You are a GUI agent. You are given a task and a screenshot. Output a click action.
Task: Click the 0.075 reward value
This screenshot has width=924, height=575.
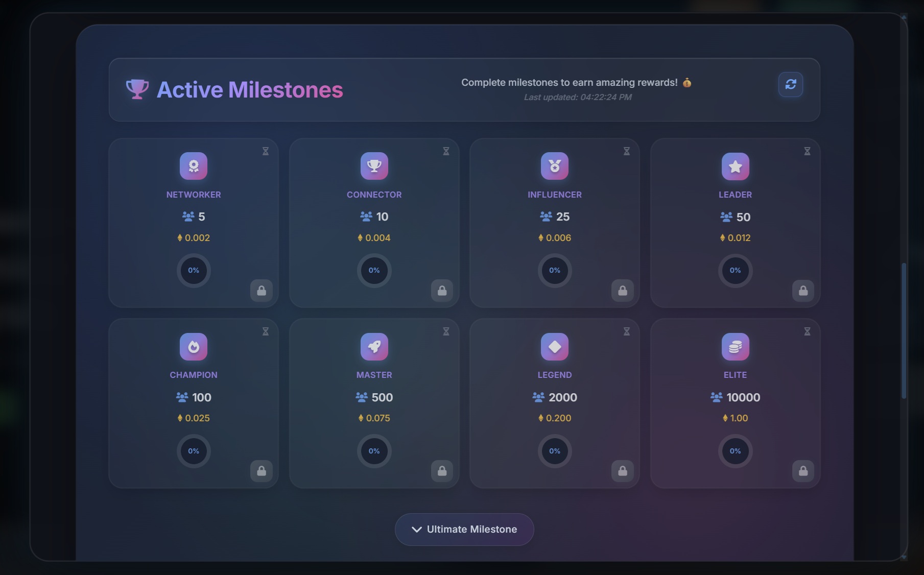(378, 418)
